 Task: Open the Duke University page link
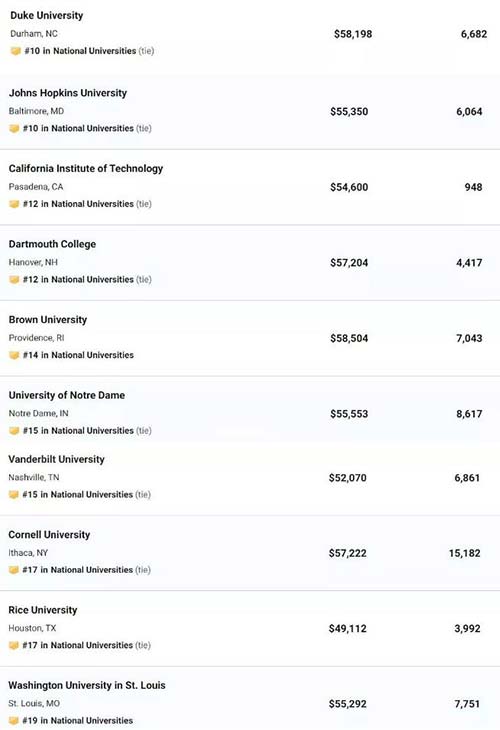pyautogui.click(x=47, y=15)
